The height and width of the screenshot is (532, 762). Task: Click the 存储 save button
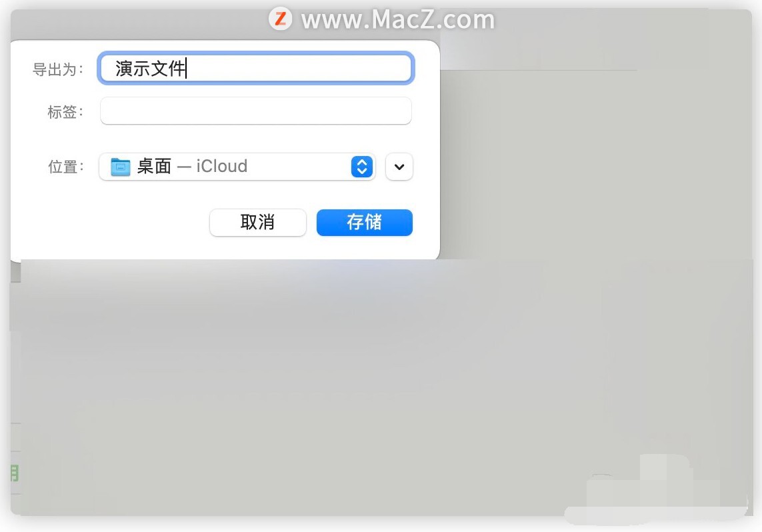(365, 223)
